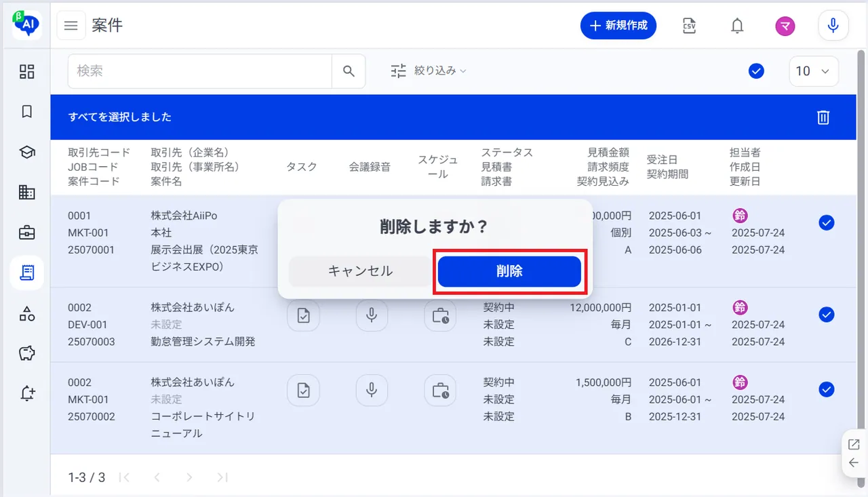Uncheck the 25070001 row checkbox

click(826, 222)
